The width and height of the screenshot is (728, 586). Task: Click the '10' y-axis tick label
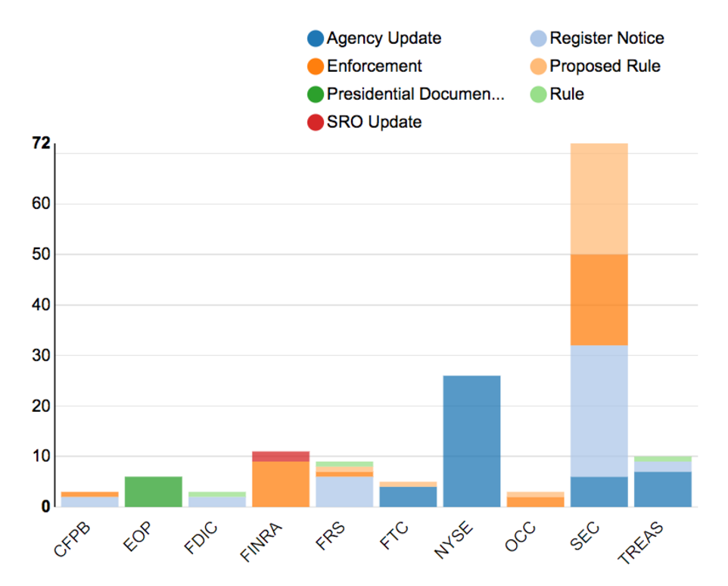click(41, 457)
